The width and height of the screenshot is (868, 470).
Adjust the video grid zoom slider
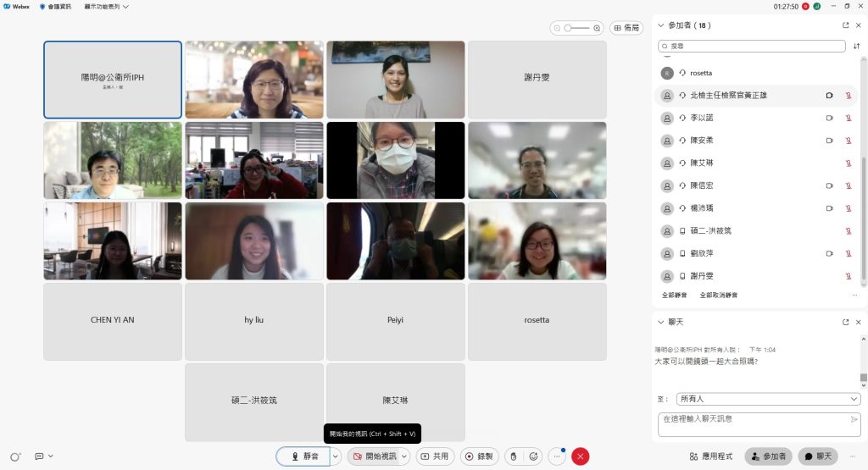[576, 28]
